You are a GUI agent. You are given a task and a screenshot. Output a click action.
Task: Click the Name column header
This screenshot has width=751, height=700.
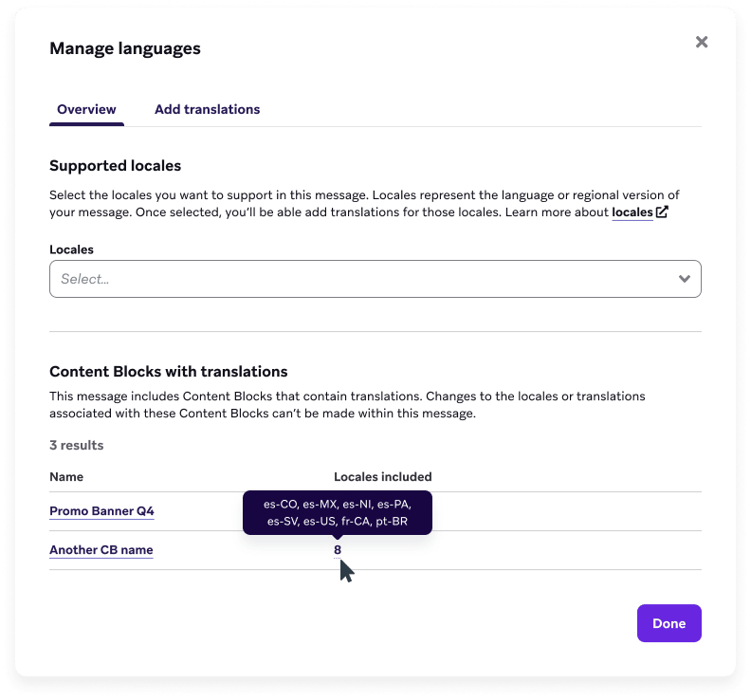click(x=66, y=477)
